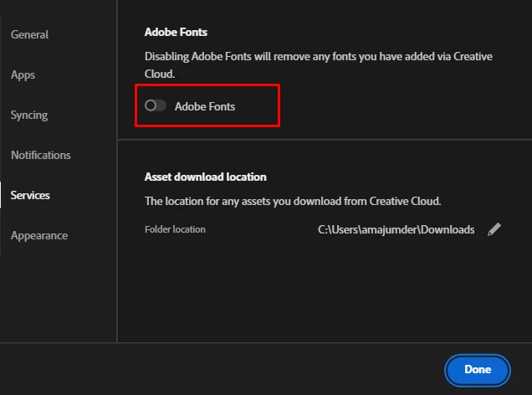This screenshot has width=532, height=395.
Task: Go to the Syncing tab
Action: (29, 115)
